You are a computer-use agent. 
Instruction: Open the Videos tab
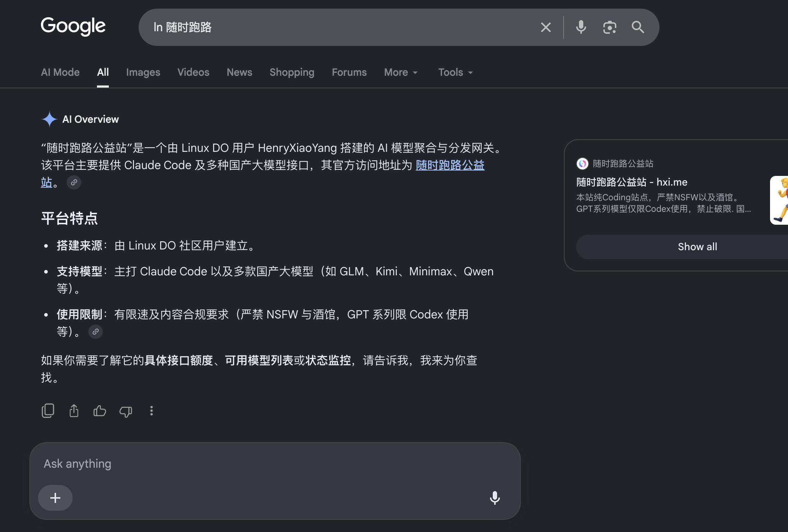193,73
